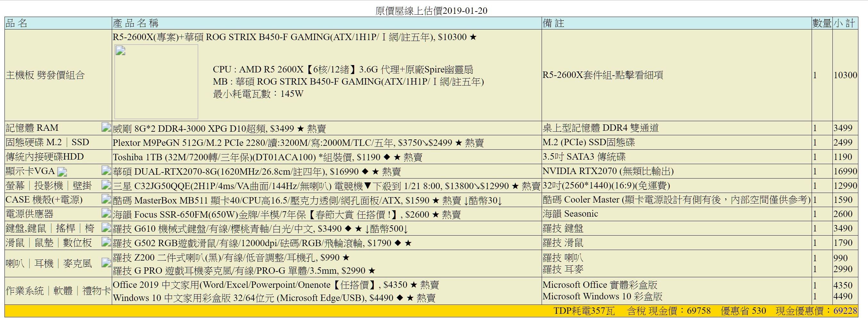
Task: Select the 羅技 G502 RGB遊戲滑鼠 product
Action: coord(262,243)
